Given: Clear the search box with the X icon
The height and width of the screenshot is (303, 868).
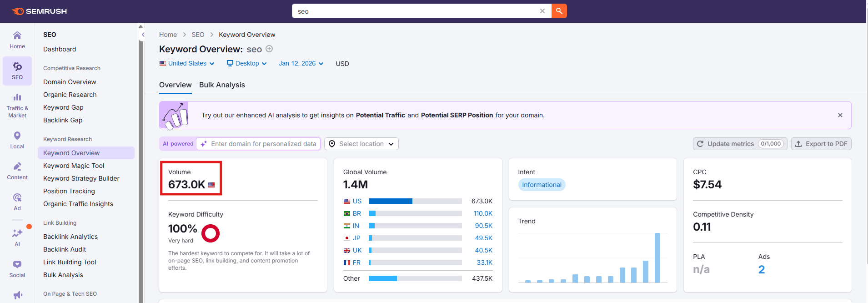Looking at the screenshot, I should tap(542, 11).
